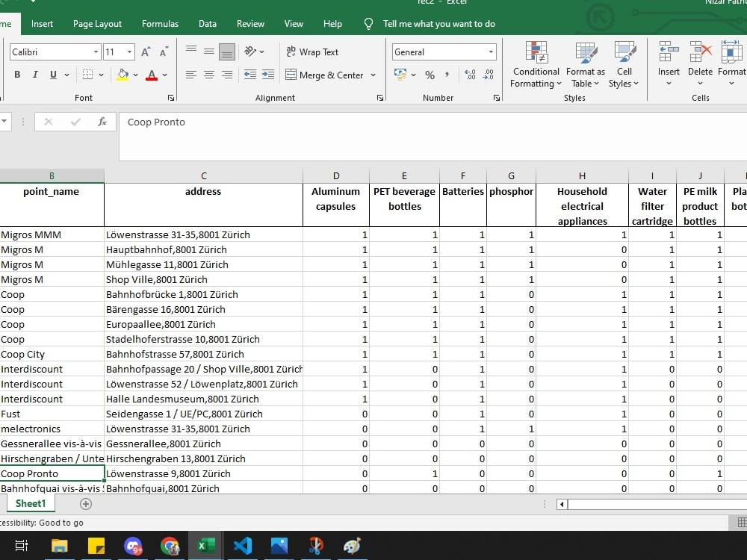Open Visual Studio Code from taskbar
Screen dimensions: 747x560
click(x=243, y=546)
